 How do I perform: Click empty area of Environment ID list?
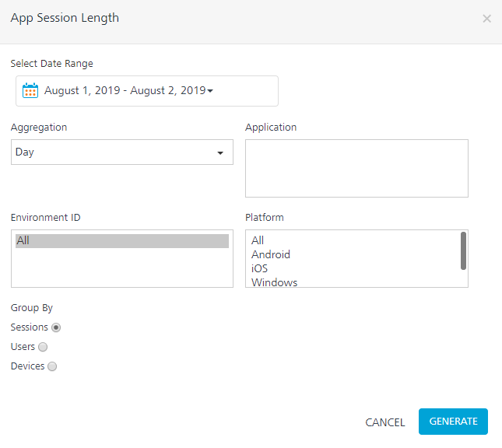click(x=122, y=268)
